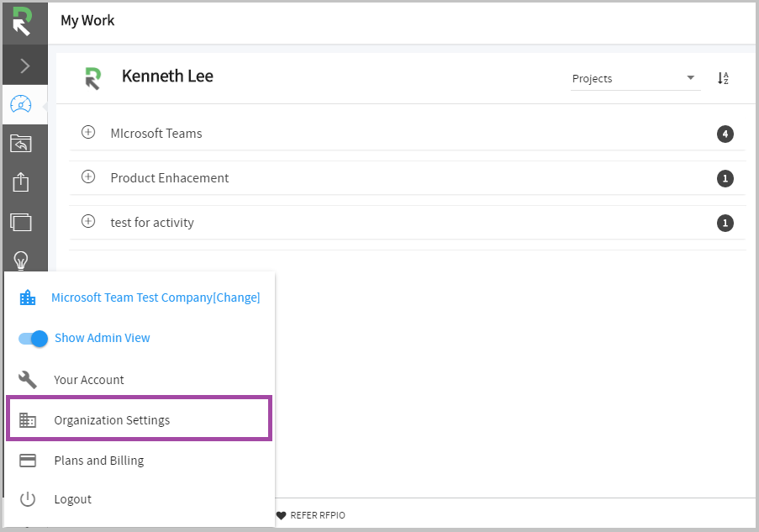759x532 pixels.
Task: Click the Kenneth Lee name heading
Action: 167,76
